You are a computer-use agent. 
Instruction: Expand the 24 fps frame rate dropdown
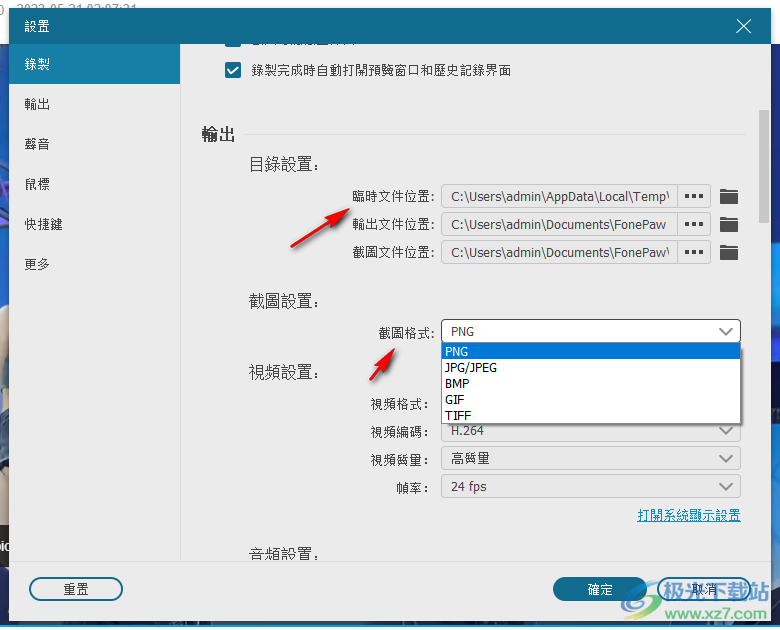(x=591, y=486)
